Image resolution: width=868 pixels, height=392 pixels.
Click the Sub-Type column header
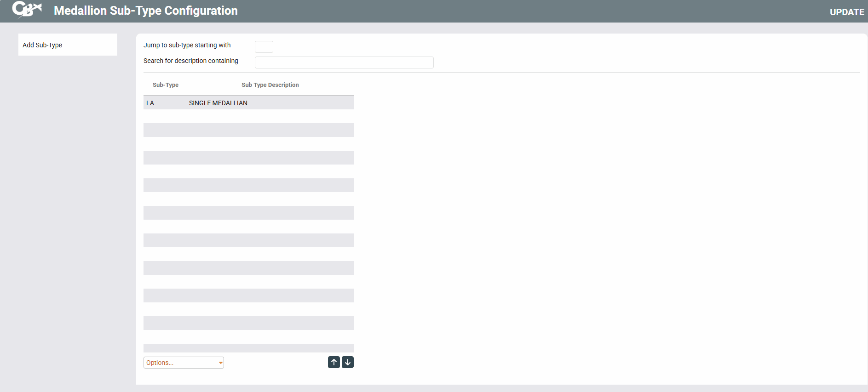point(165,85)
